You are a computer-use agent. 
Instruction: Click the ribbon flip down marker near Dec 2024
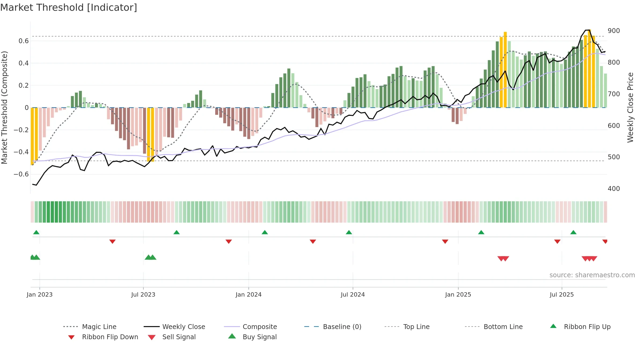tap(445, 242)
